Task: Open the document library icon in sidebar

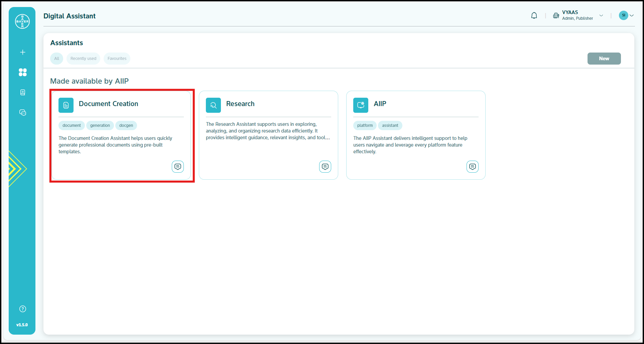Action: (x=23, y=92)
